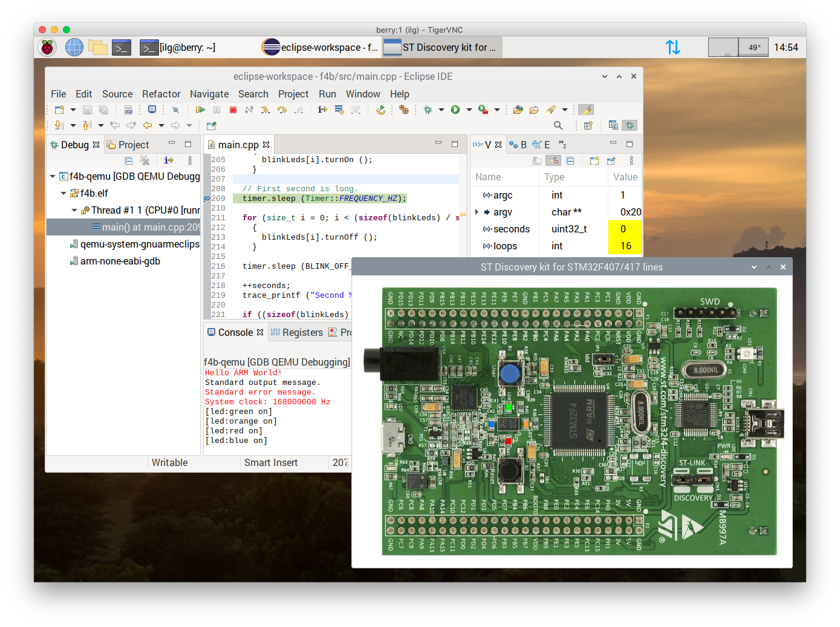Click the Debug view three-dot menu
Viewport: 840px width, 627px height.
coord(190,160)
